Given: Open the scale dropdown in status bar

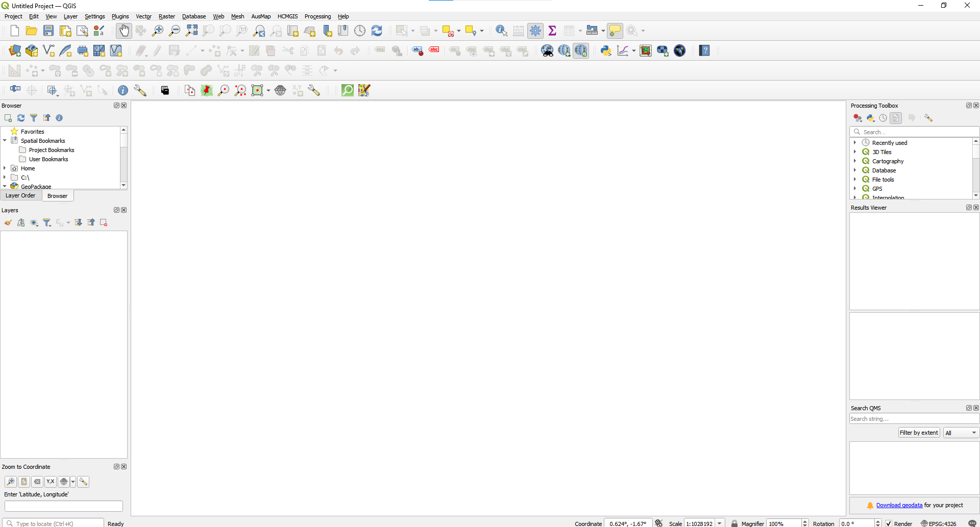Looking at the screenshot, I should point(720,523).
